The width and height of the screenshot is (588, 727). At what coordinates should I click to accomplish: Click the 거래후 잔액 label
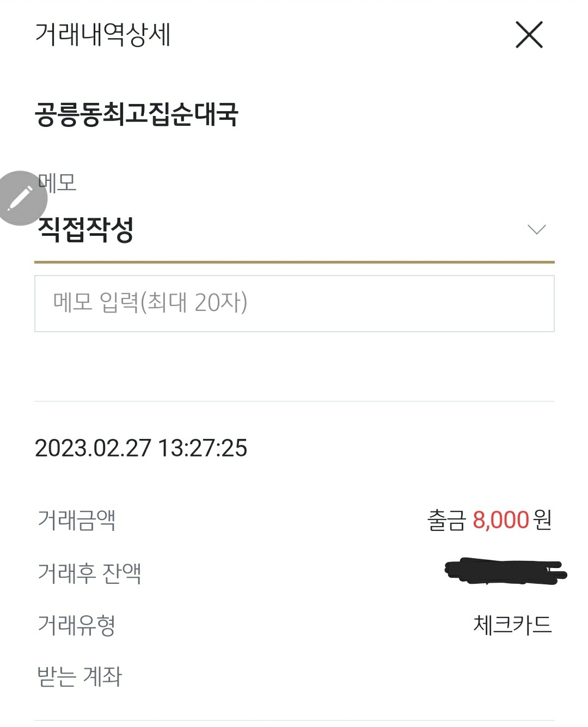click(x=89, y=572)
